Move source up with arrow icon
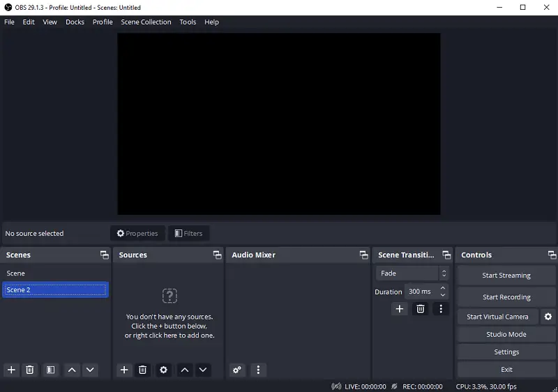Image resolution: width=558 pixels, height=392 pixels. pyautogui.click(x=185, y=370)
